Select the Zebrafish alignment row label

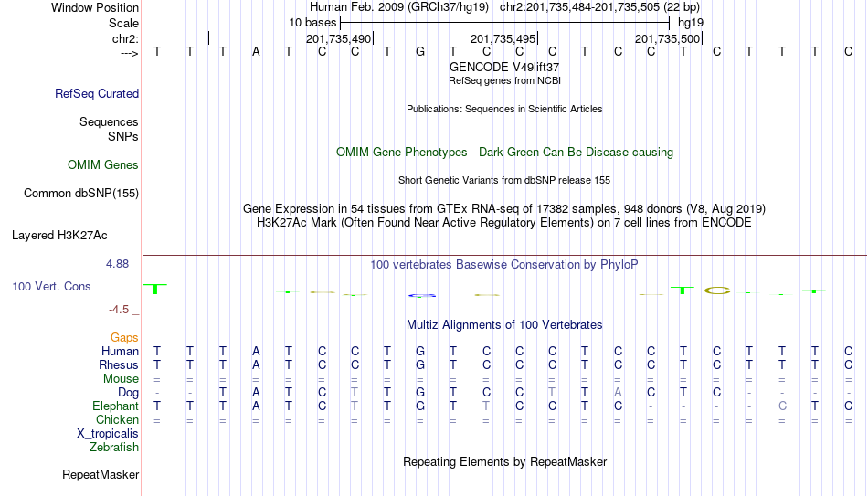[x=114, y=447]
